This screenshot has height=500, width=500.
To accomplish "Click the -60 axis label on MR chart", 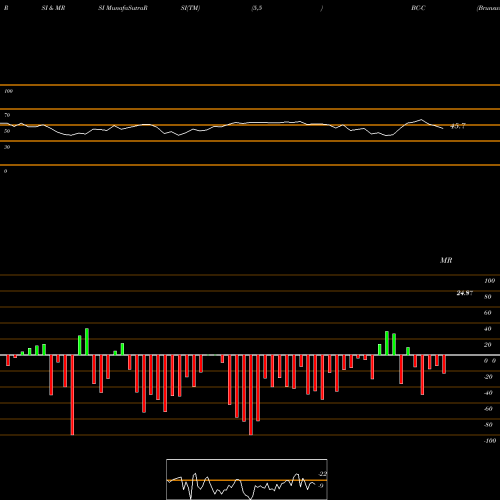I will pos(488,409).
